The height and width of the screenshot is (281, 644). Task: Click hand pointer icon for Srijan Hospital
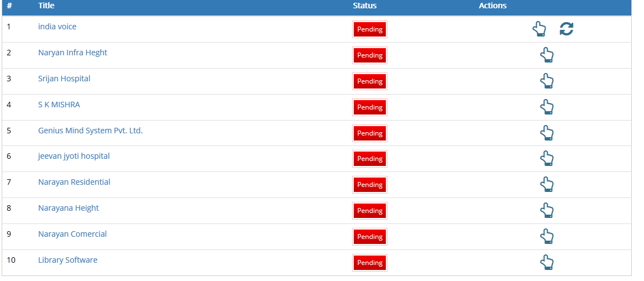click(547, 81)
